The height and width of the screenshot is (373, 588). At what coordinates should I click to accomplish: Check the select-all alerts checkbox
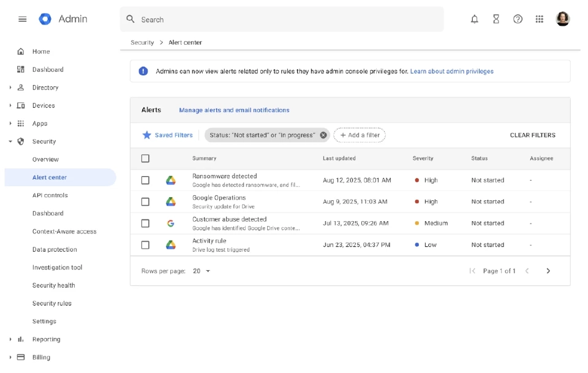point(145,158)
